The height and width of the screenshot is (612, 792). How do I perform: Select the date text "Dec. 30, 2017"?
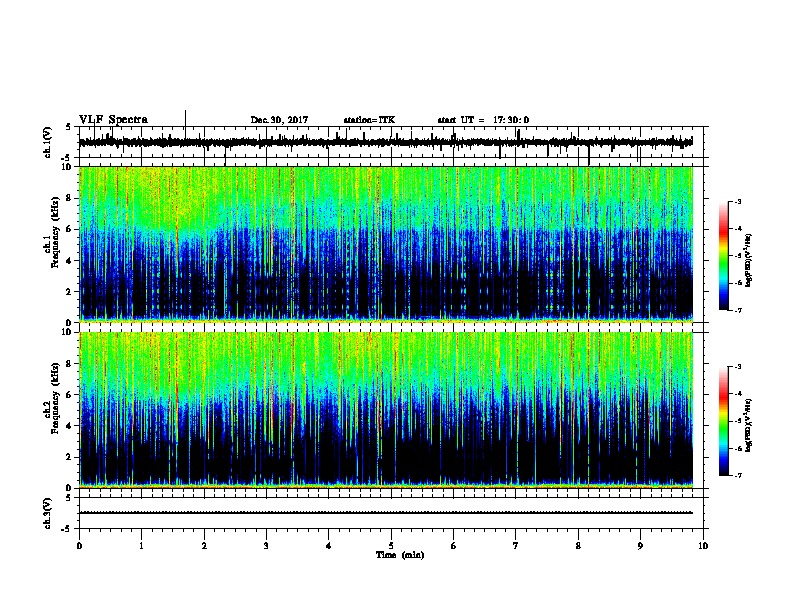(x=279, y=120)
